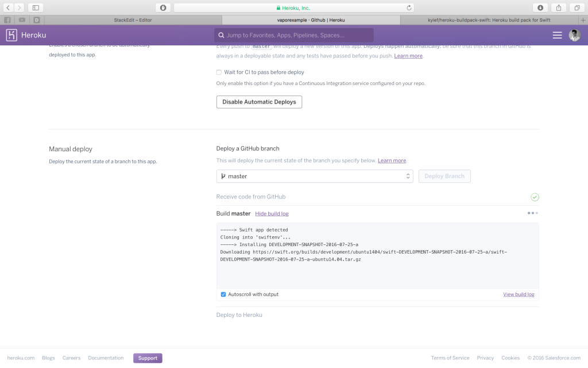588x368 pixels.
Task: Click the Manual deploy heading
Action: point(71,149)
